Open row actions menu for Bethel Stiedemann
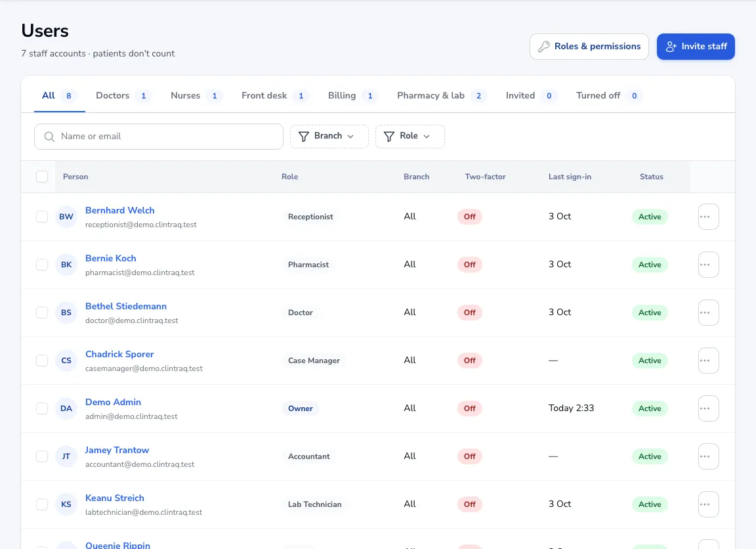The image size is (756, 549). coord(708,313)
